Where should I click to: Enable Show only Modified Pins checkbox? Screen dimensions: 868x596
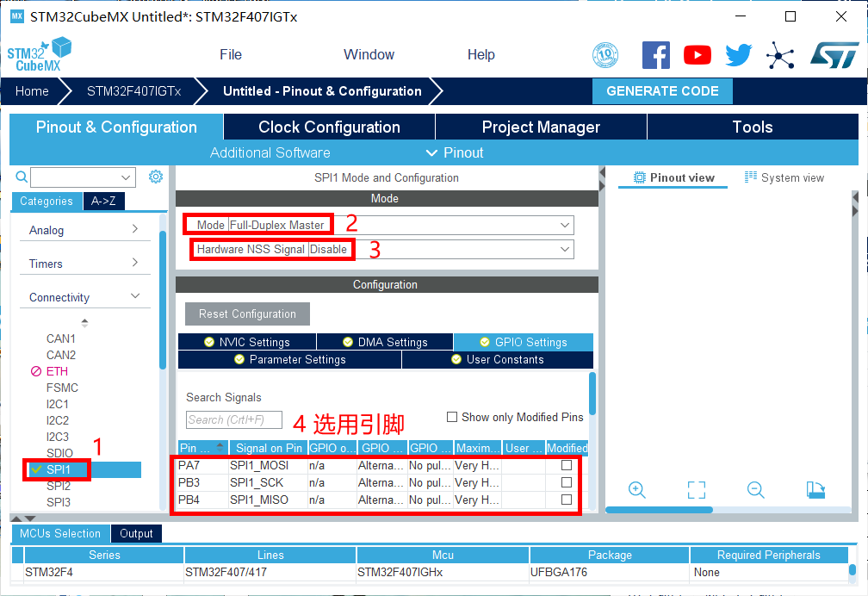coord(452,417)
